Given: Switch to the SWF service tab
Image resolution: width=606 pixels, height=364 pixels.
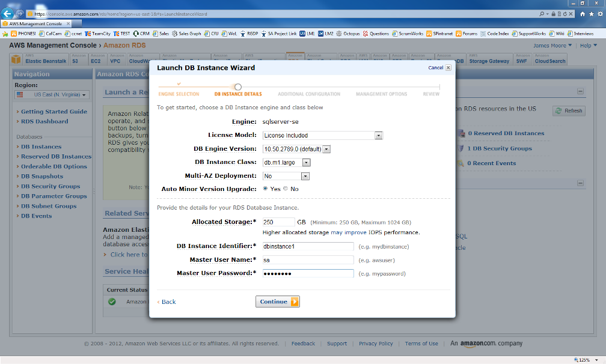Looking at the screenshot, I should tap(522, 59).
